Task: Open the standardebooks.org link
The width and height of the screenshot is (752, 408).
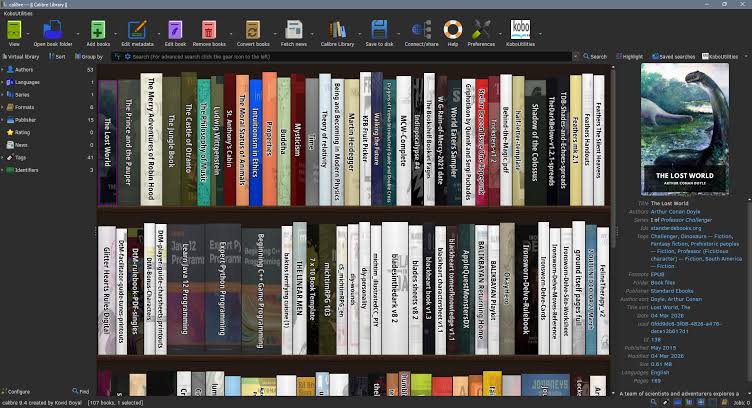Action: click(676, 228)
